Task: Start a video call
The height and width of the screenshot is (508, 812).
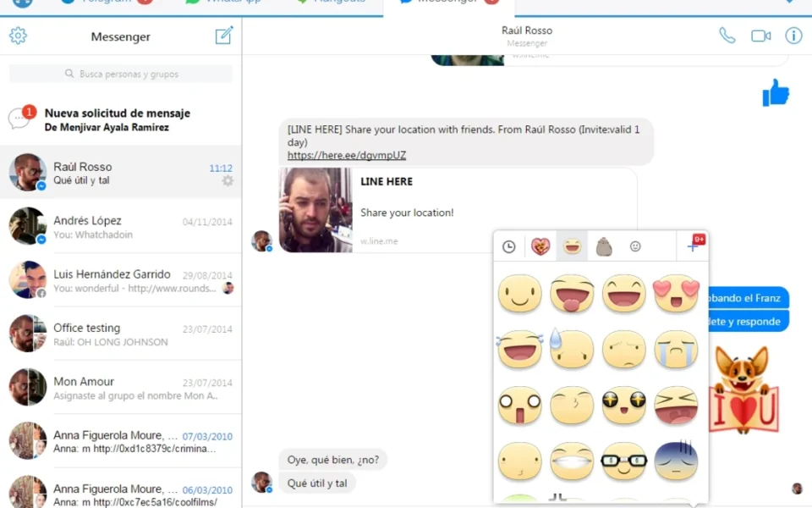Action: pyautogui.click(x=760, y=36)
